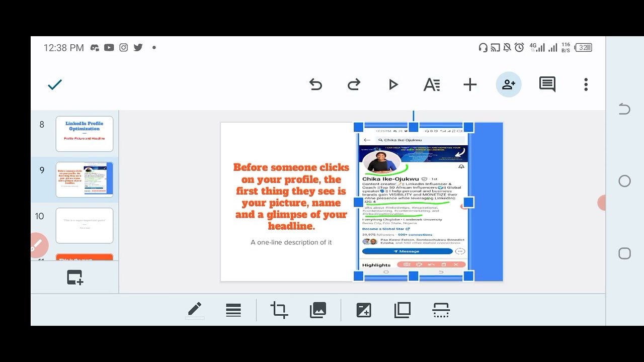
Task: Tap the battery indicator showing 32
Action: click(x=584, y=48)
